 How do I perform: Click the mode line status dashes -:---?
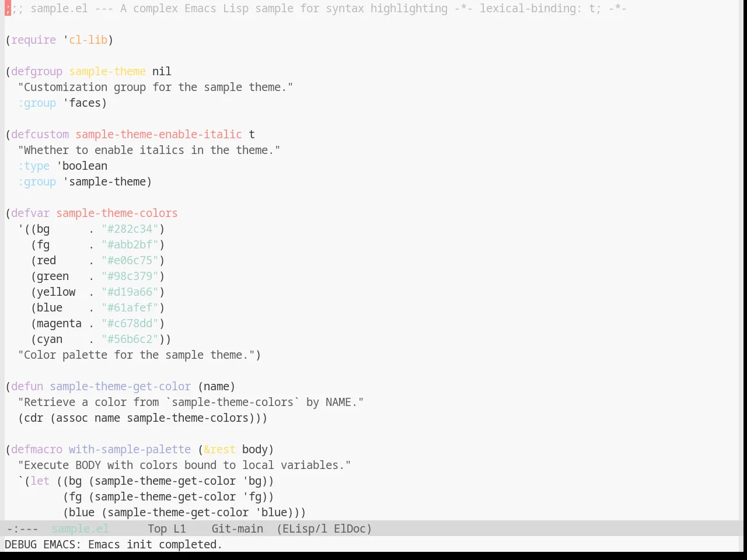pyautogui.click(x=22, y=528)
